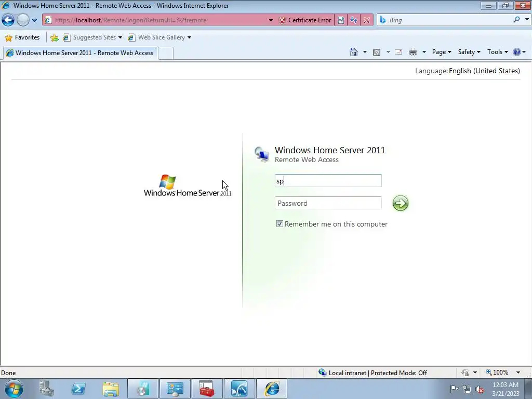
Task: Expand the address bar autocomplete dropdown
Action: [271, 20]
